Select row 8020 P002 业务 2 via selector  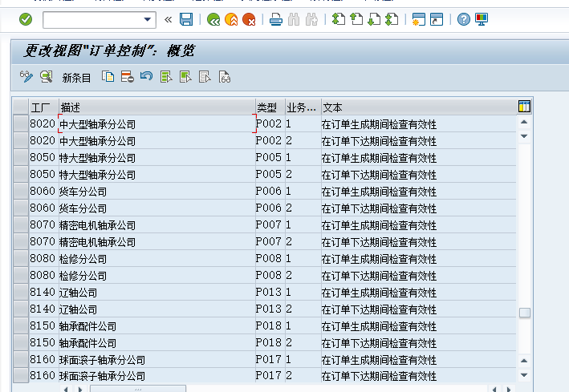pyautogui.click(x=21, y=140)
